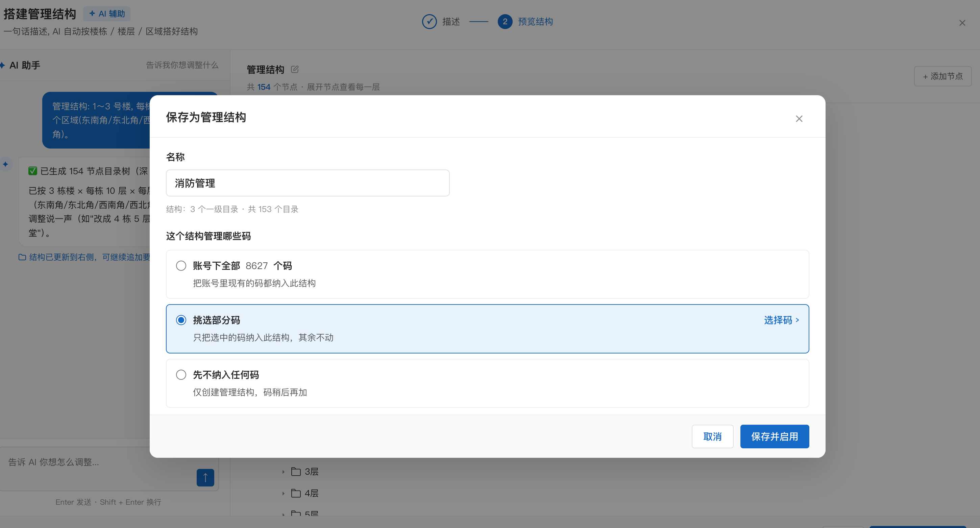Screen dimensions: 980x528
Task: Go back to the 描述 step label
Action: [451, 22]
